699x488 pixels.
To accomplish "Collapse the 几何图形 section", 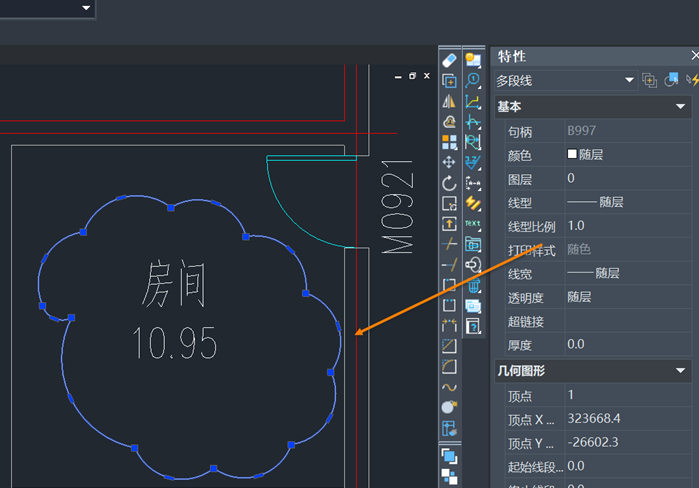I will click(x=680, y=371).
